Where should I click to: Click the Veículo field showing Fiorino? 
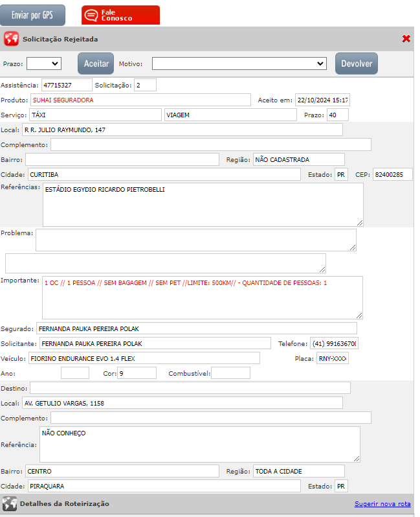tap(143, 358)
